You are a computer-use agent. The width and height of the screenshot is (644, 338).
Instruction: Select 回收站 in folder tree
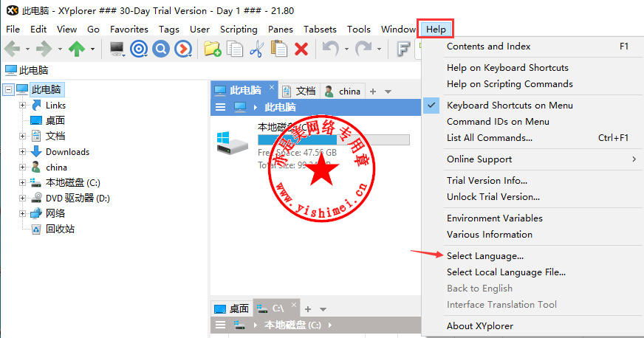[x=60, y=229]
